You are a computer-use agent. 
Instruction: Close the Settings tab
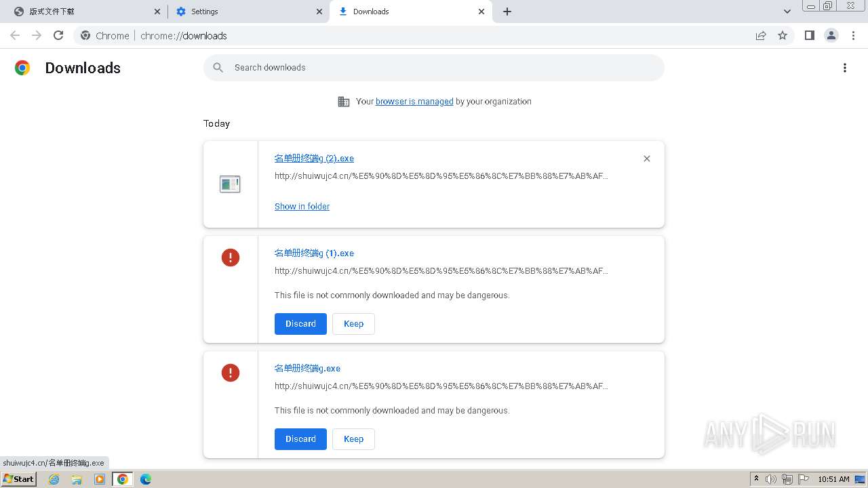[319, 12]
